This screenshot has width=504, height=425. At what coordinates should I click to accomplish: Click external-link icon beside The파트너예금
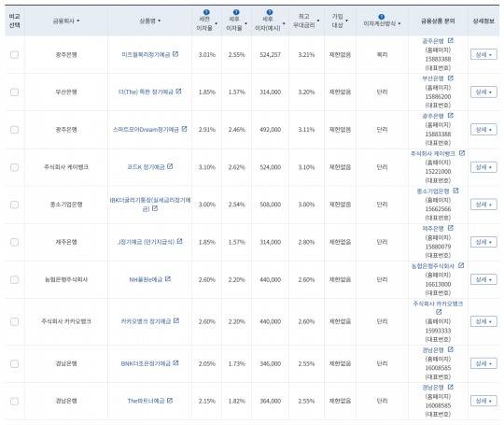pos(170,400)
